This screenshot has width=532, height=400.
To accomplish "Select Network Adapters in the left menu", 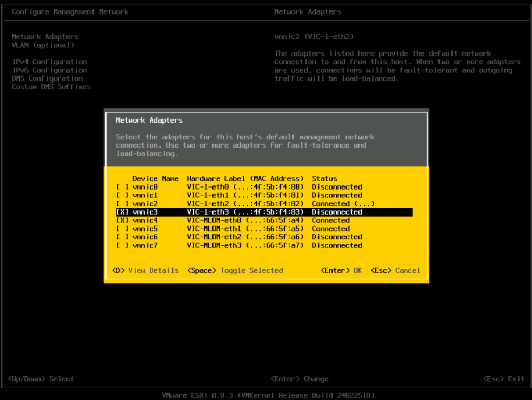I will [45, 37].
